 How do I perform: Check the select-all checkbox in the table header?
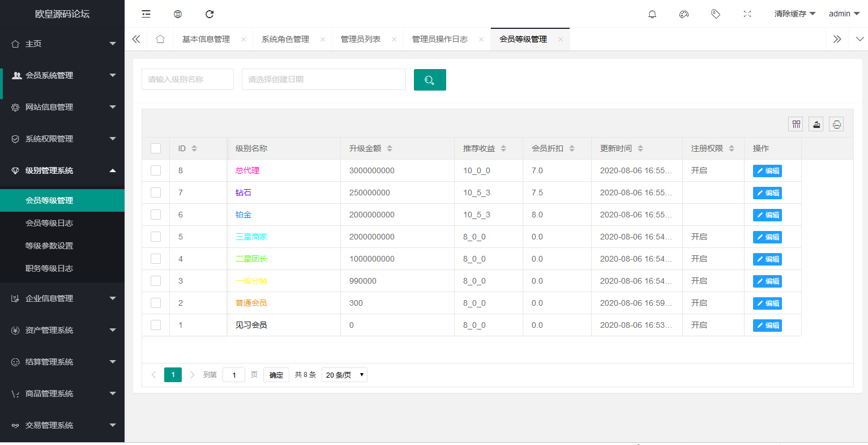coord(156,148)
